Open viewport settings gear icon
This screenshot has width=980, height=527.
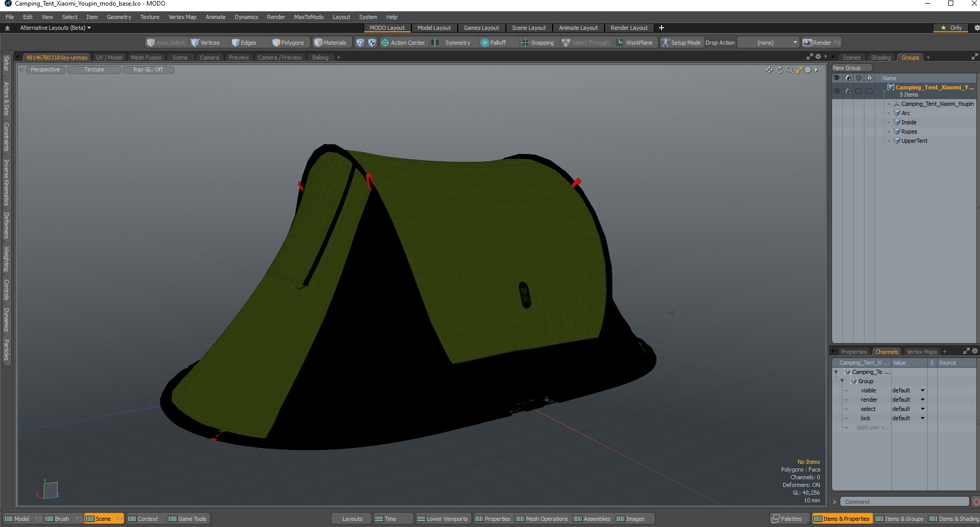click(x=808, y=70)
